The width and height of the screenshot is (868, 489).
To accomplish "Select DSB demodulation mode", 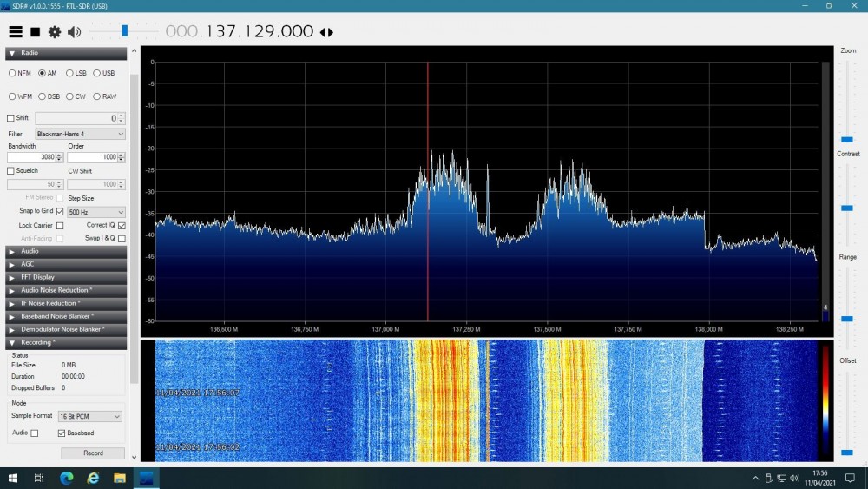I will click(x=42, y=96).
